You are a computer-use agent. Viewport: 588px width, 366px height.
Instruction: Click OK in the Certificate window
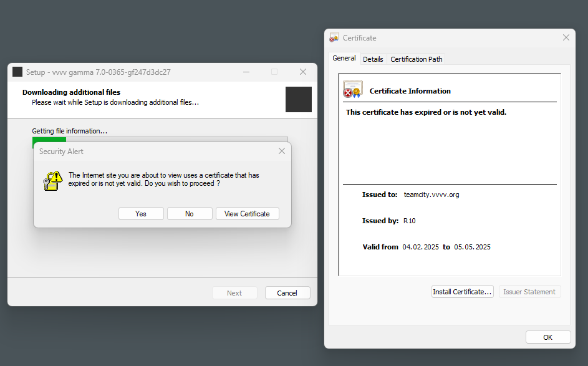pyautogui.click(x=548, y=337)
